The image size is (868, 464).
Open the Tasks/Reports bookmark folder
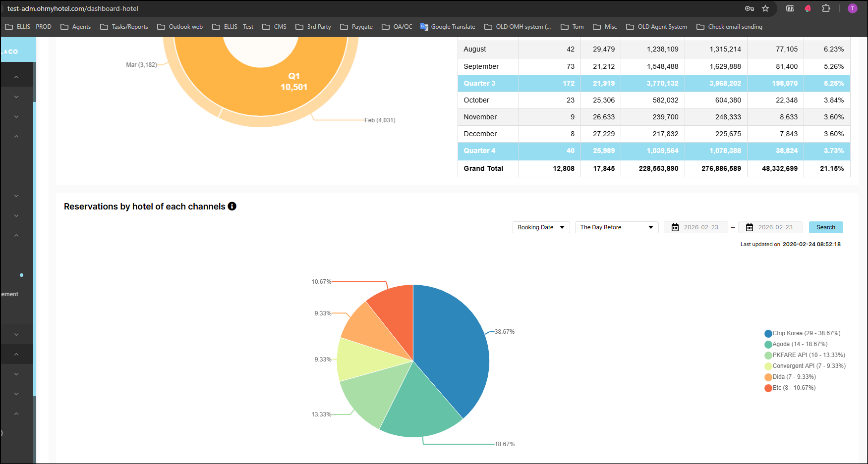[124, 27]
